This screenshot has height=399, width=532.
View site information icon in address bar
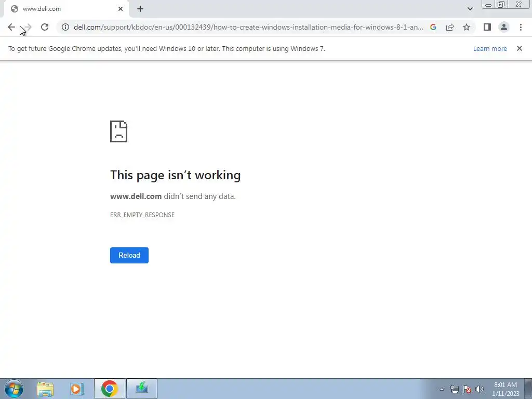(x=65, y=27)
